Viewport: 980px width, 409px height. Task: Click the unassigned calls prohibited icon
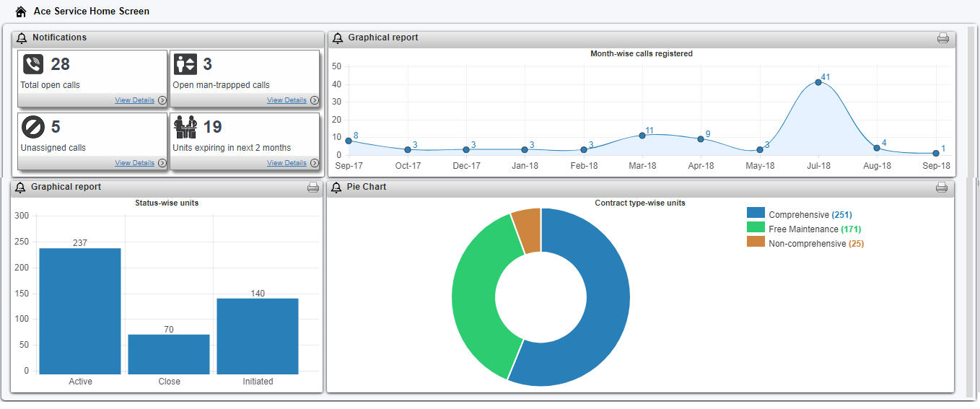coord(33,127)
